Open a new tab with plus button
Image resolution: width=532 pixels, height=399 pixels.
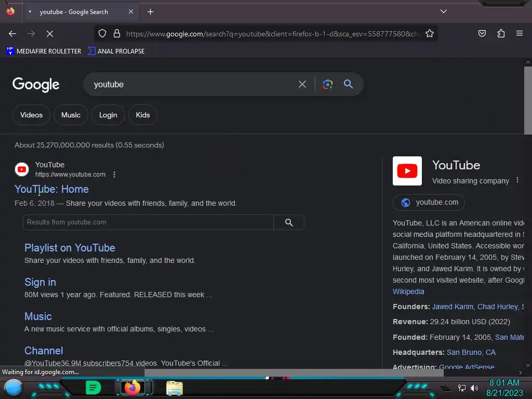[x=150, y=12]
